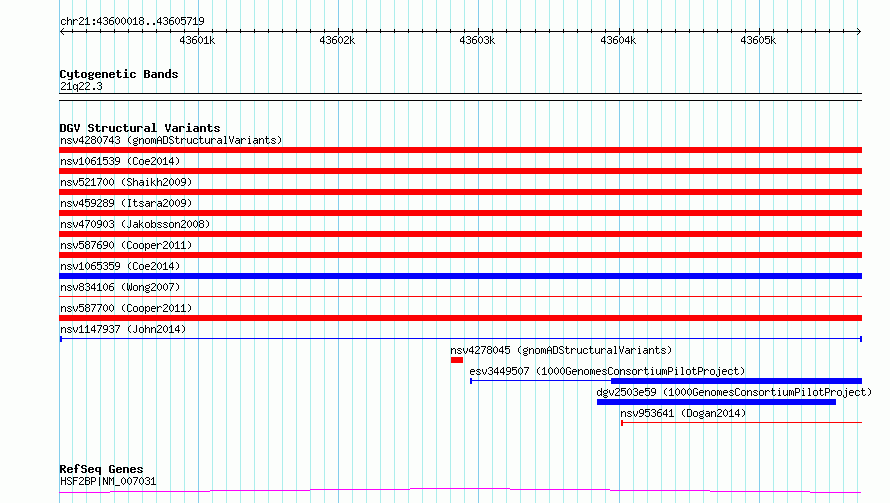Open the nsv459289 (Itsara2009) variant

(x=126, y=203)
